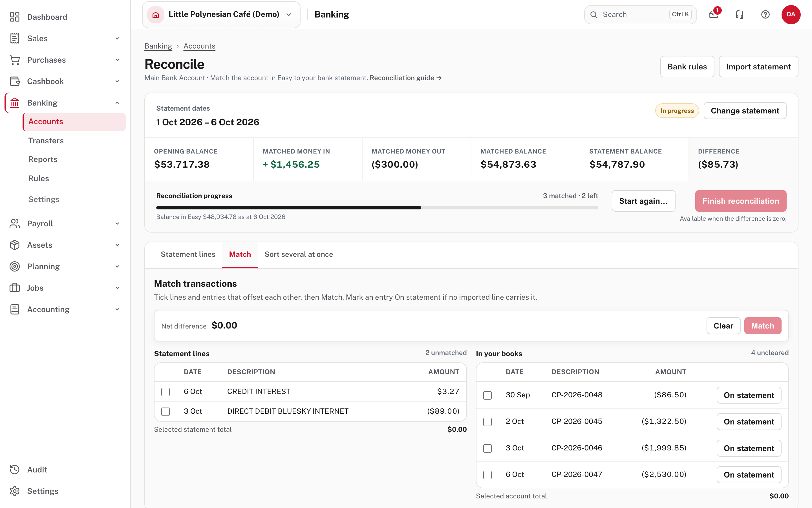Mark CP-2026-0046 as On statement

[x=749, y=448]
